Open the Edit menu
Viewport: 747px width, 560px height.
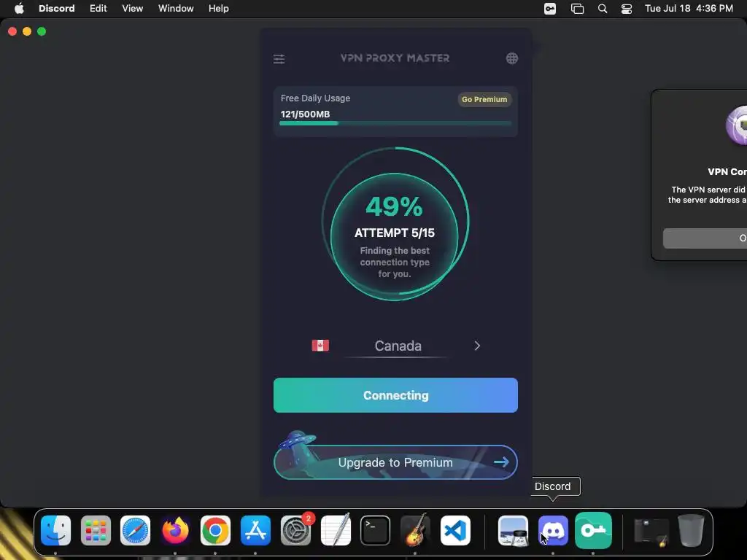tap(98, 9)
